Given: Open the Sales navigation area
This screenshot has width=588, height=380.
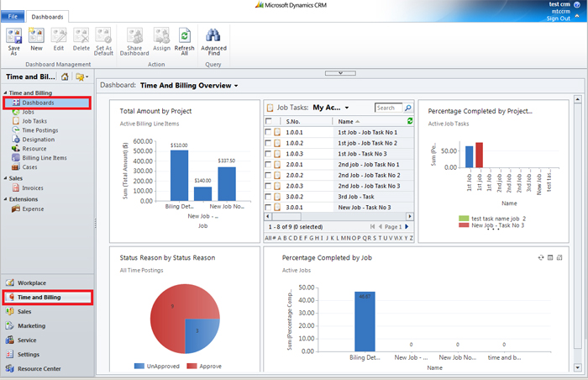Looking at the screenshot, I should tap(25, 311).
